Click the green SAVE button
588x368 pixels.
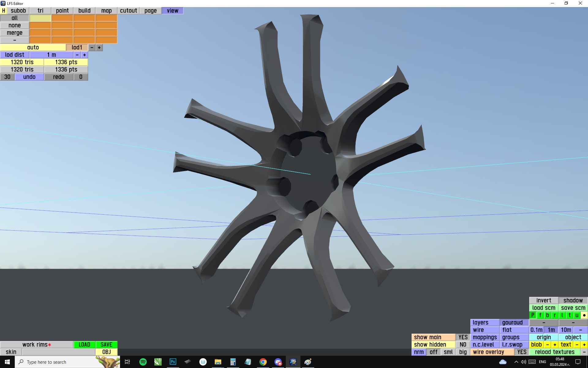[x=106, y=345]
